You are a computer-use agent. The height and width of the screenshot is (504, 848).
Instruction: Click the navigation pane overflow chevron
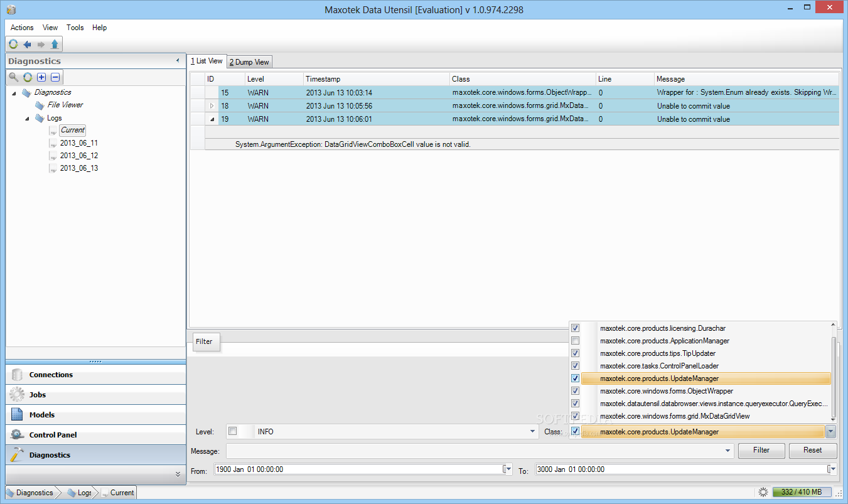[178, 474]
